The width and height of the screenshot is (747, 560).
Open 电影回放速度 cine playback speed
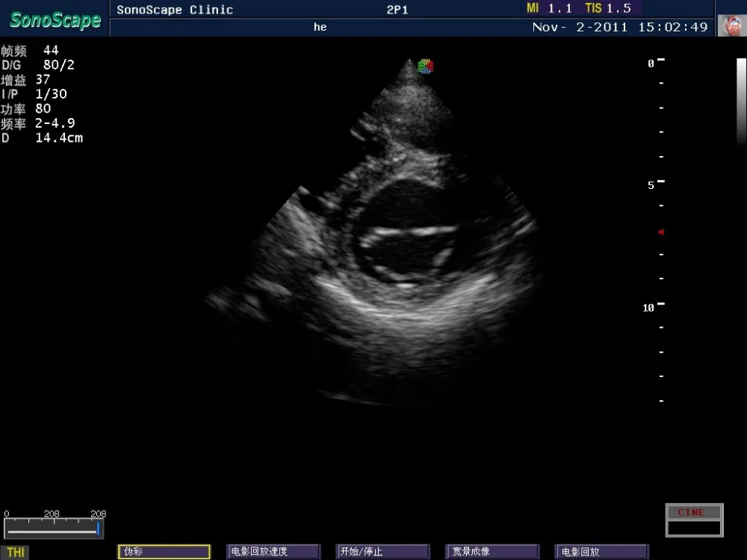(273, 552)
